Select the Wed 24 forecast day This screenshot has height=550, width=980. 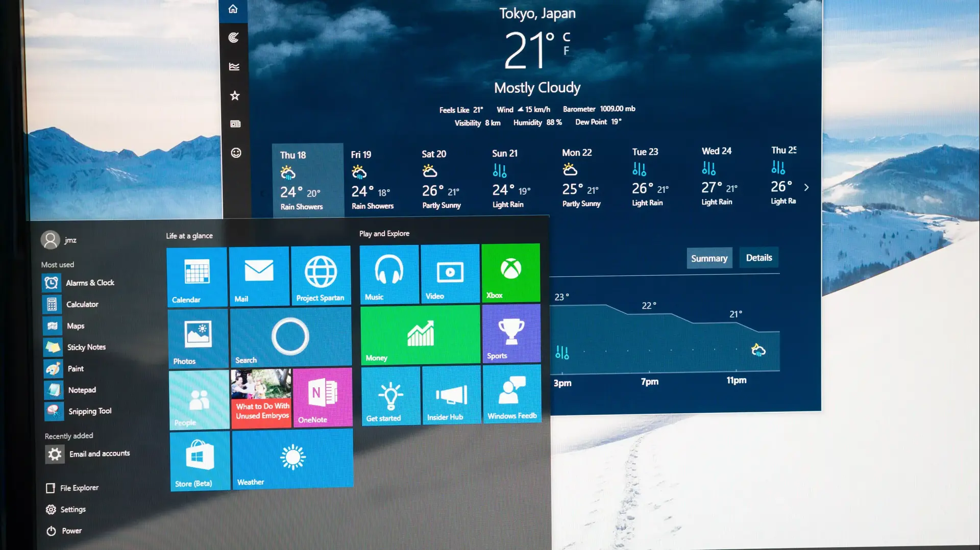pos(720,177)
